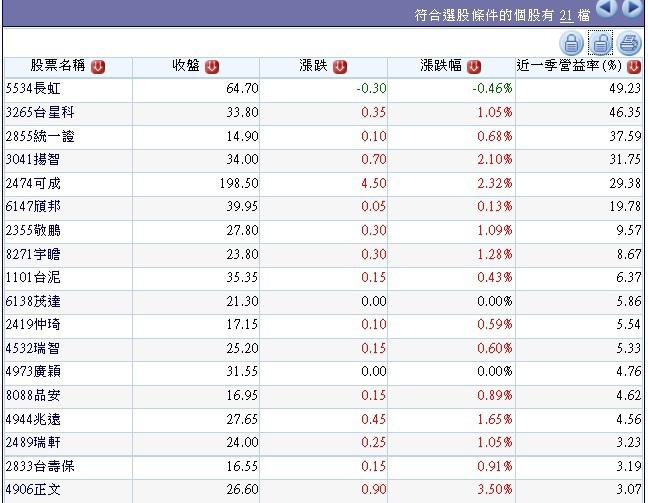Viewport: 648px width, 503px height.
Task: Select the 漲跌幅 column header text
Action: pos(441,65)
